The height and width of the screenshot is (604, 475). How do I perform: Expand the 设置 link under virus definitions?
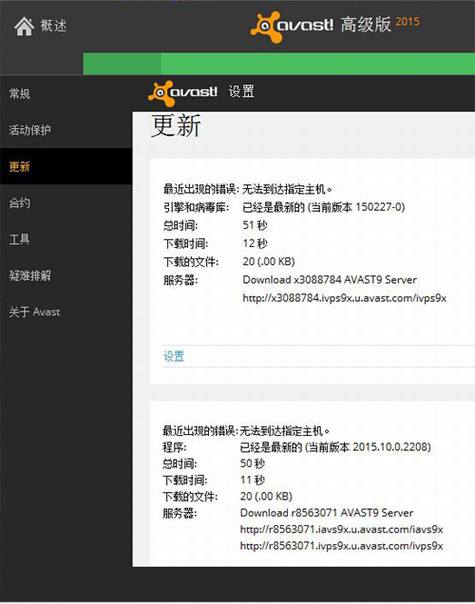pyautogui.click(x=174, y=356)
